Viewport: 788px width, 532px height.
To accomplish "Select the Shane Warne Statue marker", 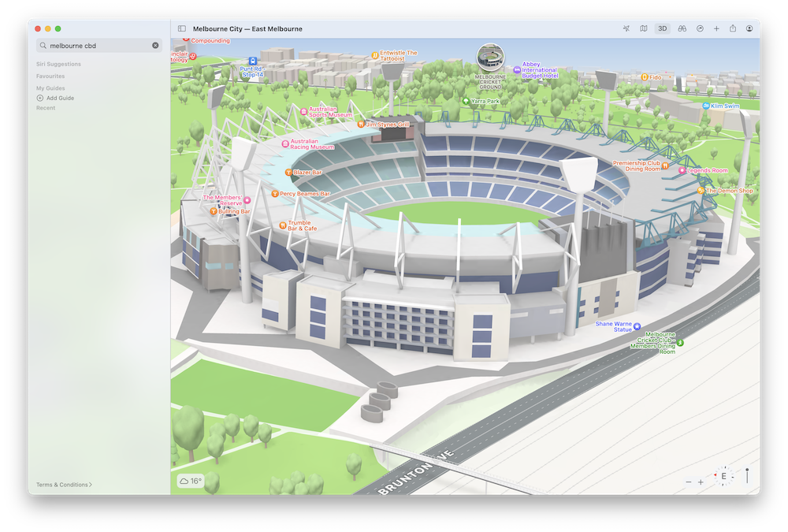I will pos(637,326).
